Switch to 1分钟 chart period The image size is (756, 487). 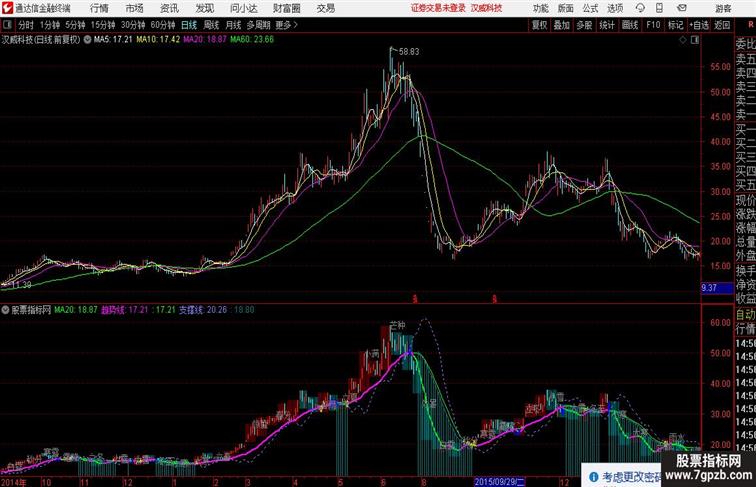[50, 25]
